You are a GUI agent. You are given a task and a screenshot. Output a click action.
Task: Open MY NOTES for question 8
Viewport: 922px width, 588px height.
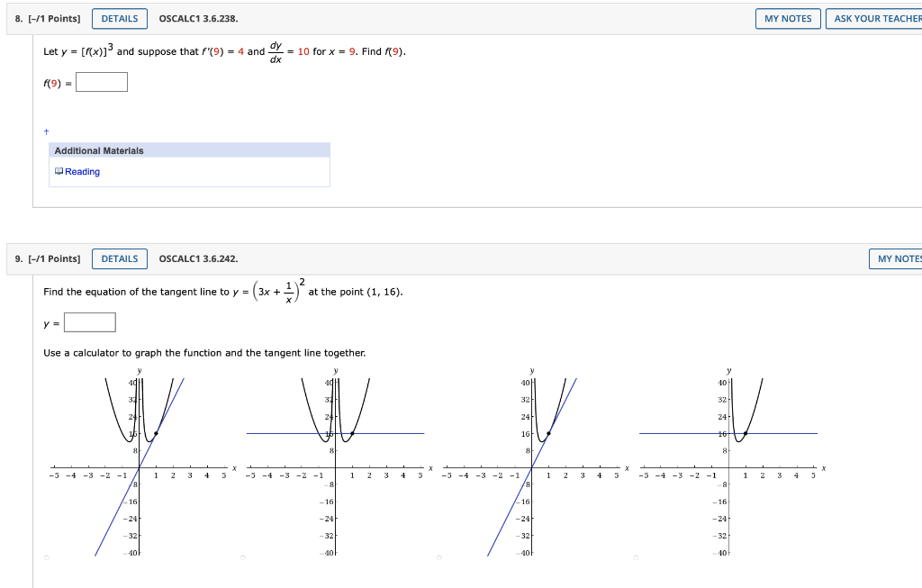(787, 18)
